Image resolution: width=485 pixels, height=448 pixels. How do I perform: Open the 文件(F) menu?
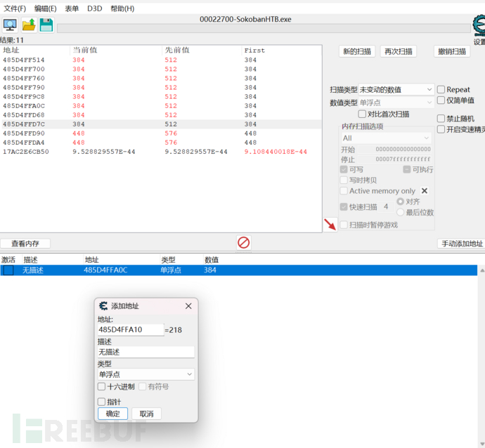tap(15, 8)
